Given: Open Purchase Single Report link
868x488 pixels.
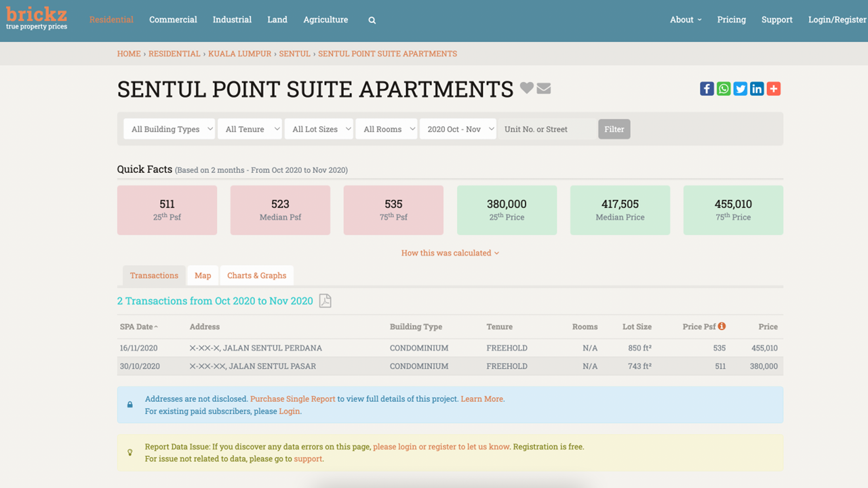Looking at the screenshot, I should coord(293,399).
